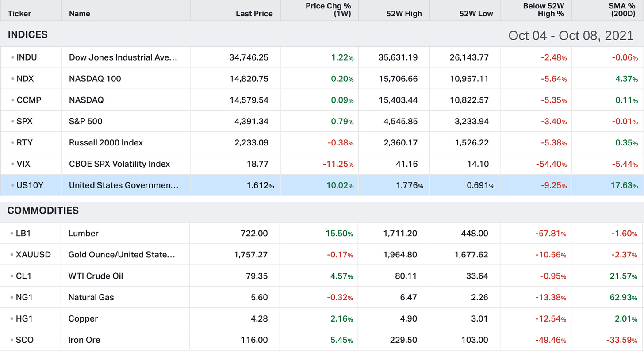This screenshot has height=356, width=644.
Task: Select the INDICES section header
Action: tap(28, 34)
